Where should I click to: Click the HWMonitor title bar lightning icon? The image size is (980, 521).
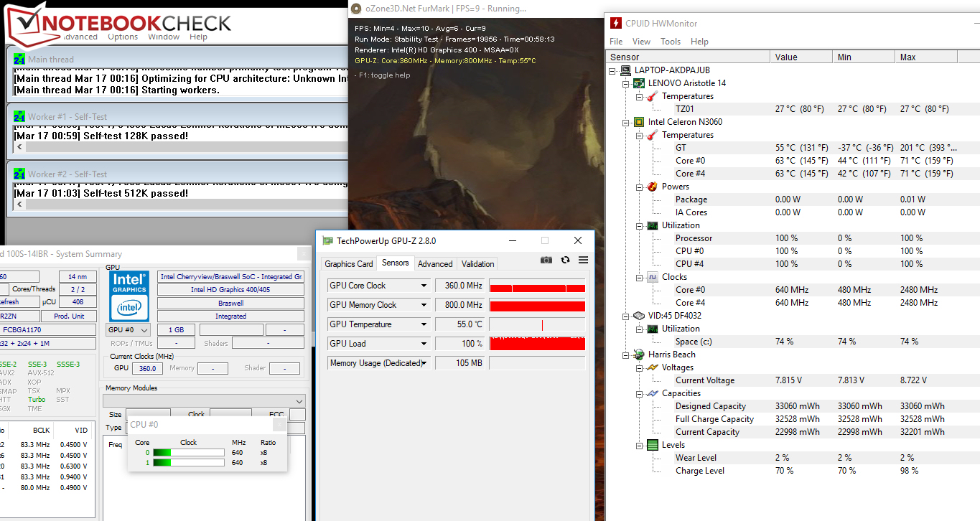tap(615, 23)
